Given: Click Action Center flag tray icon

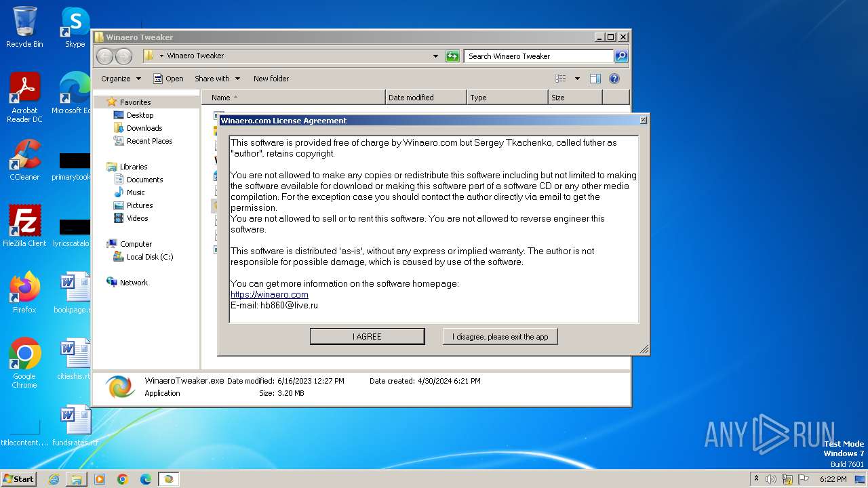Looking at the screenshot, I should (804, 479).
